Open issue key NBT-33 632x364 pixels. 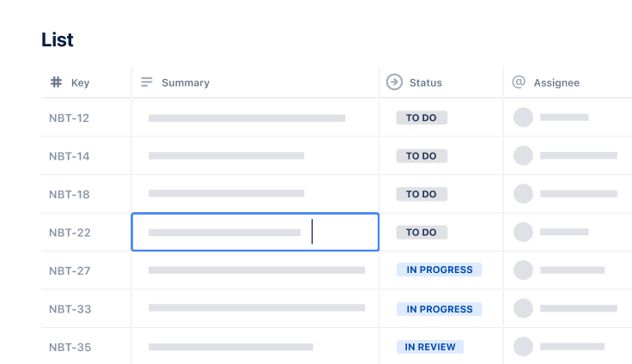pos(69,309)
